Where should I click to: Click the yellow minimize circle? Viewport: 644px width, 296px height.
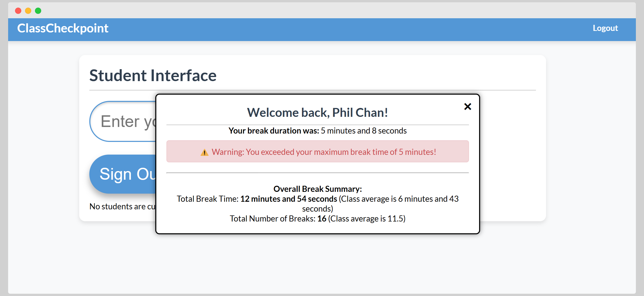coord(28,11)
